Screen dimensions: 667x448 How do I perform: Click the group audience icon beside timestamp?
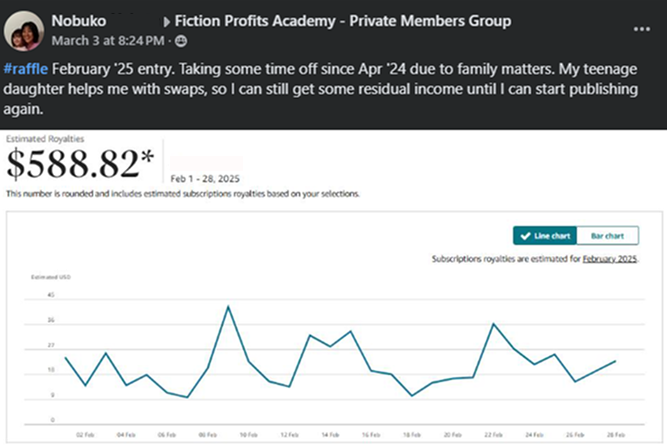[x=181, y=40]
